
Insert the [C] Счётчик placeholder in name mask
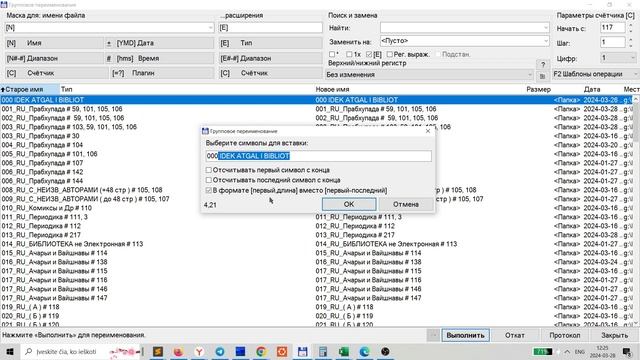coord(56,73)
